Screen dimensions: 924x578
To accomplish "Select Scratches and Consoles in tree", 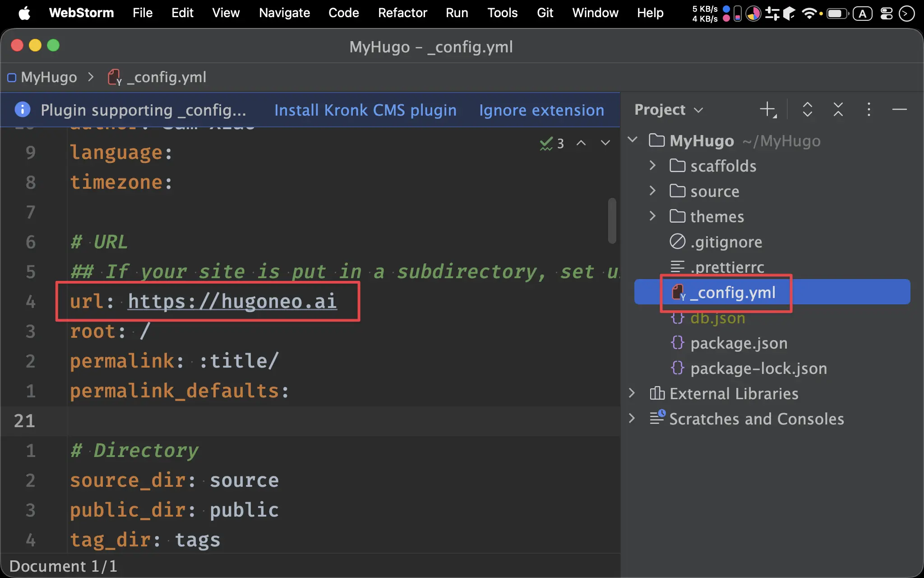I will tap(747, 419).
